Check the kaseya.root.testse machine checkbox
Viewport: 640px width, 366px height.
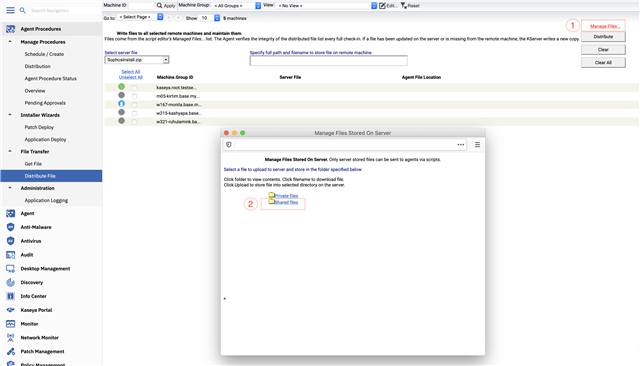pos(135,88)
